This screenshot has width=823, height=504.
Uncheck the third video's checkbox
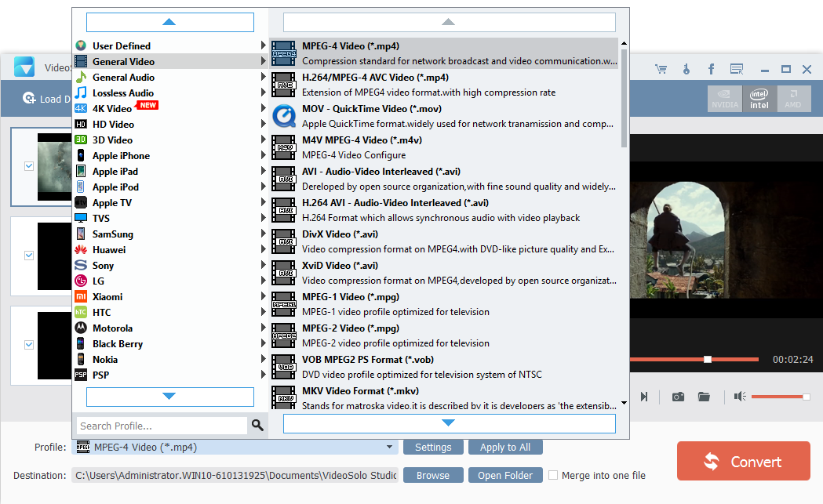[29, 345]
